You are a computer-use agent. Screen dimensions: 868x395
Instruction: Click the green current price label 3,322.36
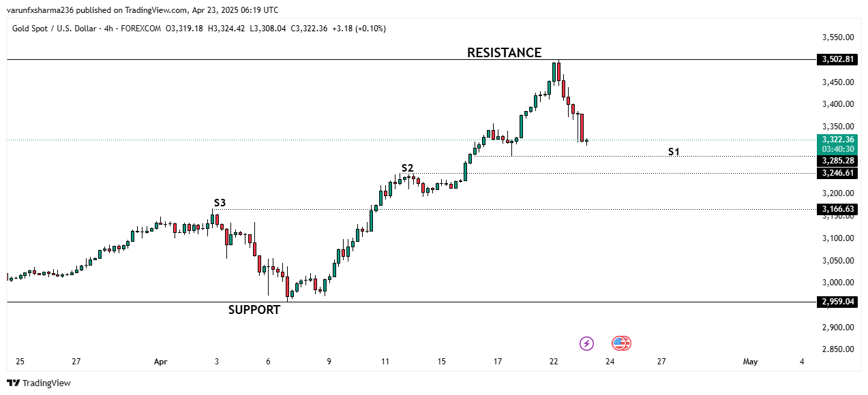coord(837,140)
